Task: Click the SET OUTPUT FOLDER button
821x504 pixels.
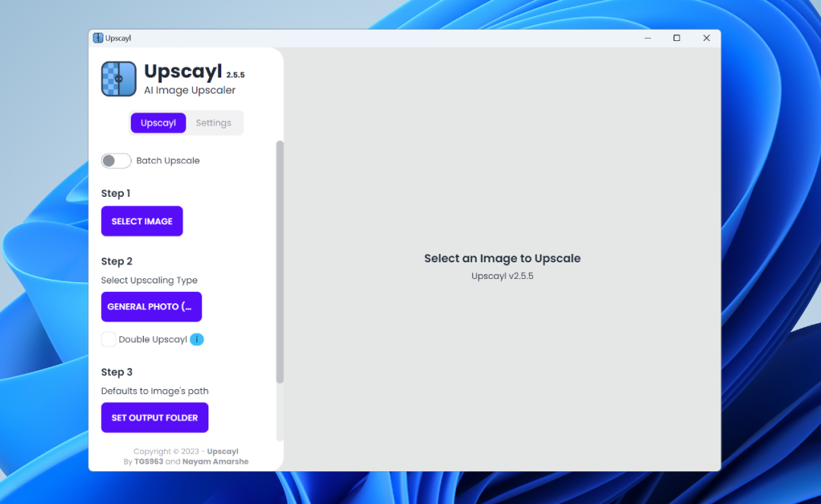Action: 154,417
